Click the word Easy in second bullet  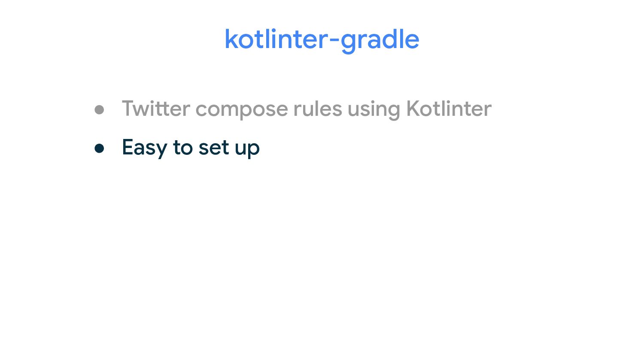(x=144, y=149)
